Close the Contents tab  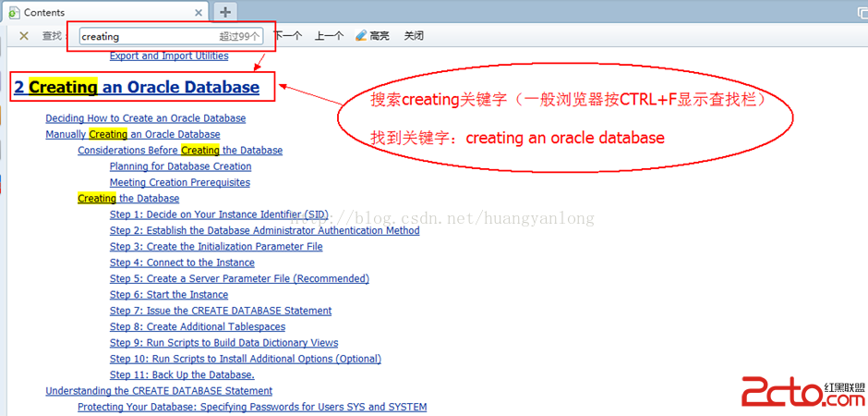(199, 12)
